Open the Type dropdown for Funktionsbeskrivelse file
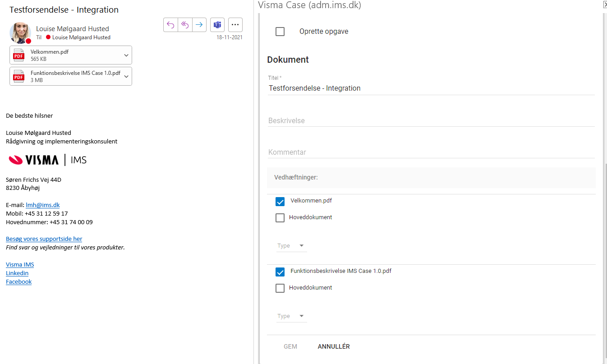 pos(291,316)
